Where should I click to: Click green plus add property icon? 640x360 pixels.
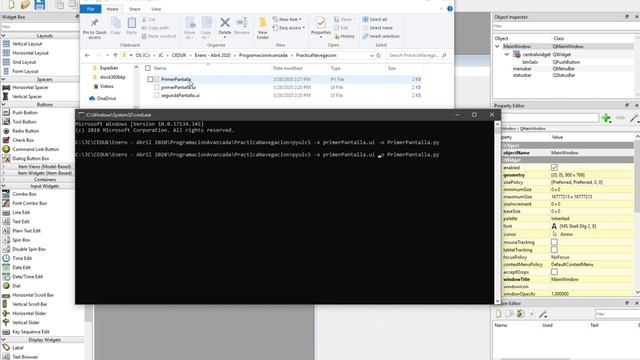[606, 118]
